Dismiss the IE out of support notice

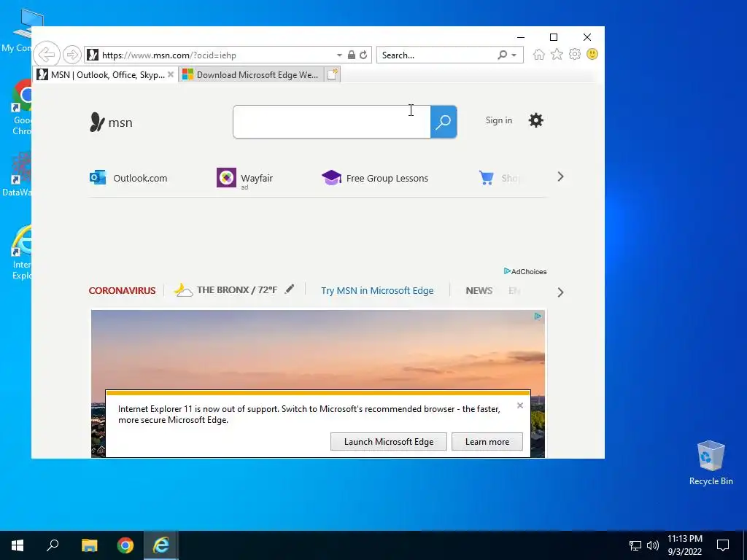[x=520, y=405]
